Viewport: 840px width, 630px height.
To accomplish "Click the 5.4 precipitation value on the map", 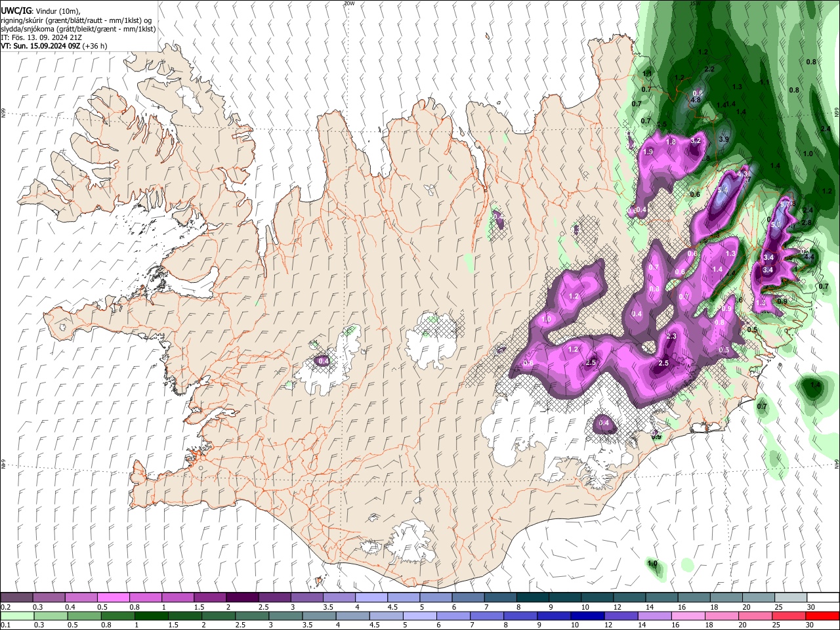I will 724,191.
